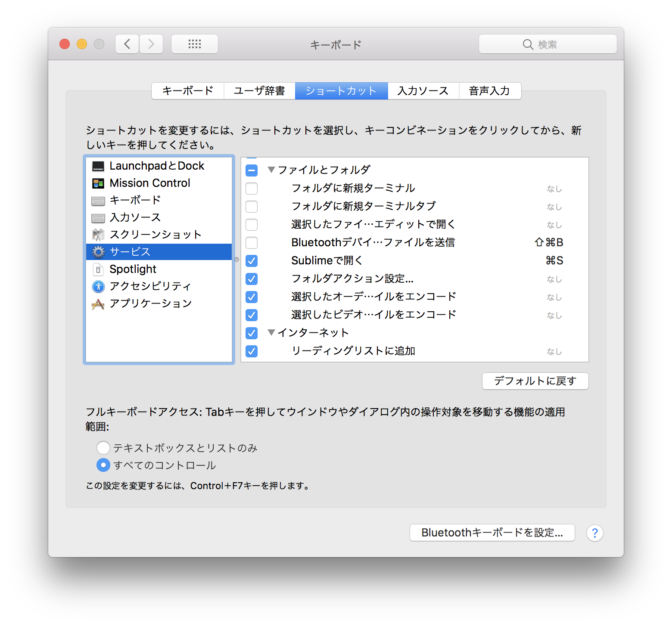Image resolution: width=672 pixels, height=626 pixels.
Task: Click the デフォルトに戻す button
Action: click(535, 381)
